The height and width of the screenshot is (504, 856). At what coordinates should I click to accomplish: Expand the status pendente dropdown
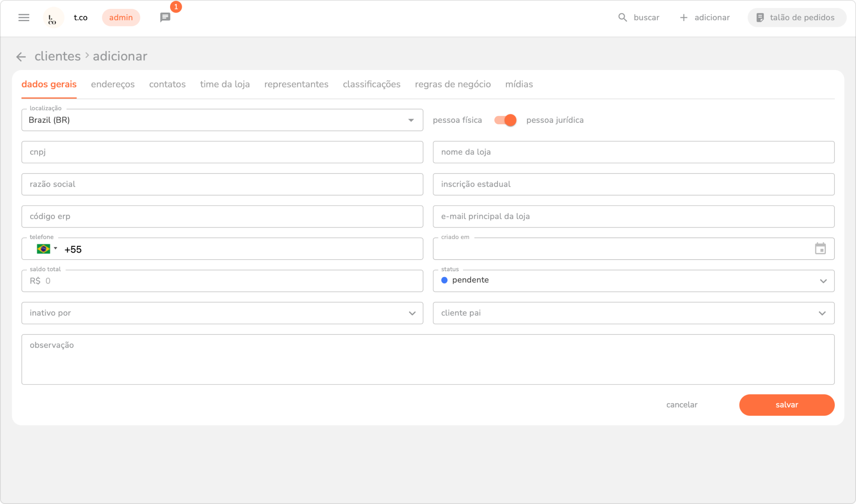click(x=823, y=281)
